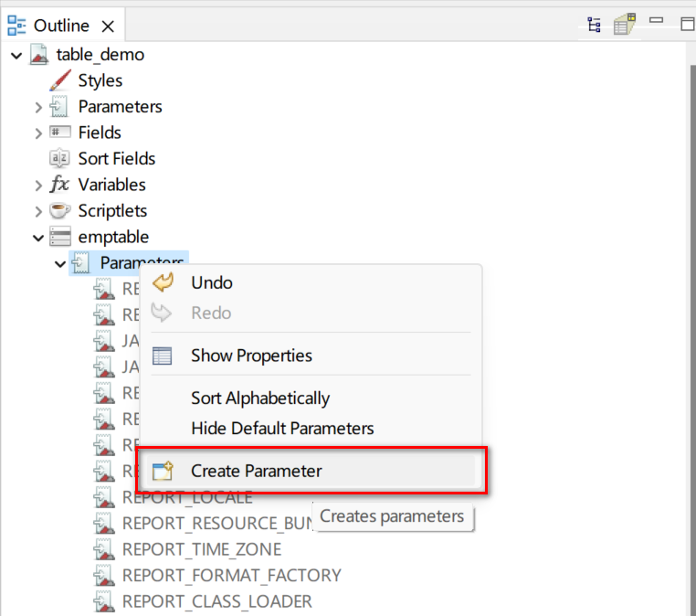Open Show Properties from context menu
The width and height of the screenshot is (696, 616).
coord(311,356)
